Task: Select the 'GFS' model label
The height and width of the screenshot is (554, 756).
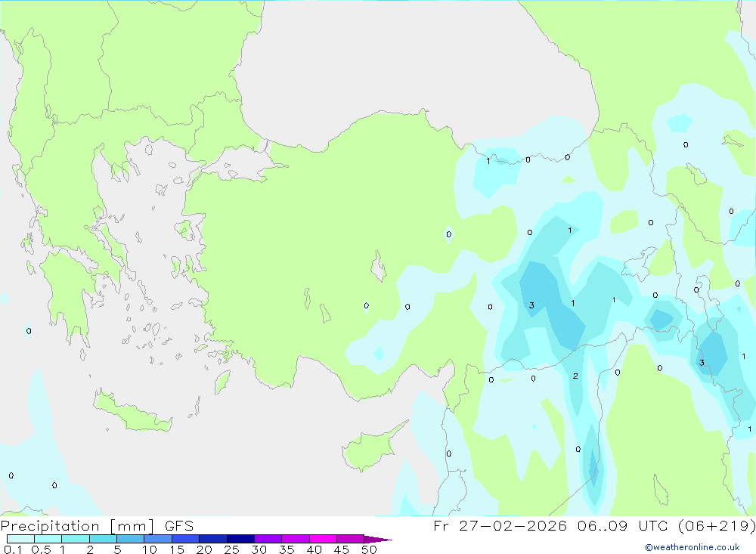Action: click(x=179, y=525)
